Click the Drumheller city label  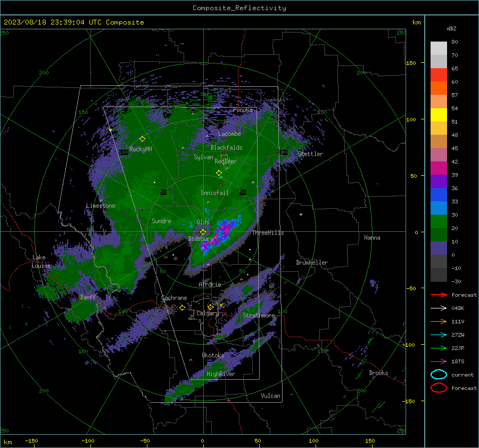tap(312, 263)
